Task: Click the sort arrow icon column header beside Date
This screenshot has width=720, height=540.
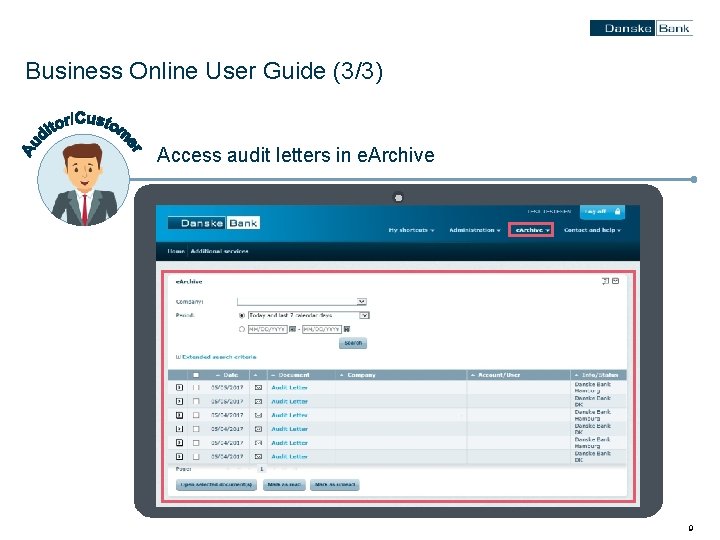Action: point(256,375)
